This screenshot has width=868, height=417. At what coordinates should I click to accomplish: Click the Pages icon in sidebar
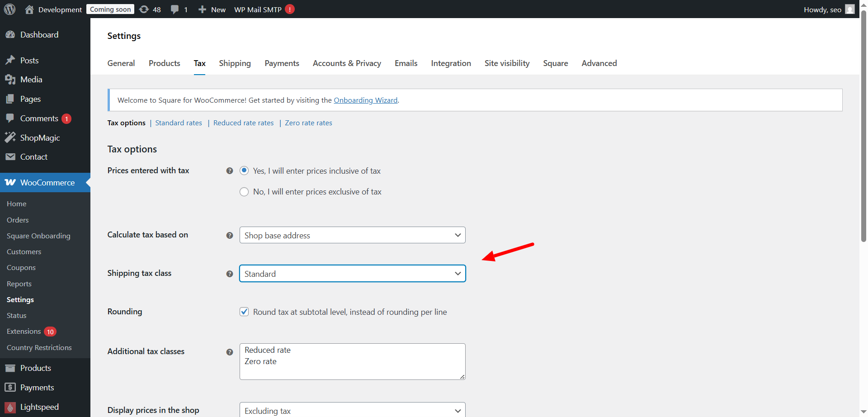coord(10,99)
